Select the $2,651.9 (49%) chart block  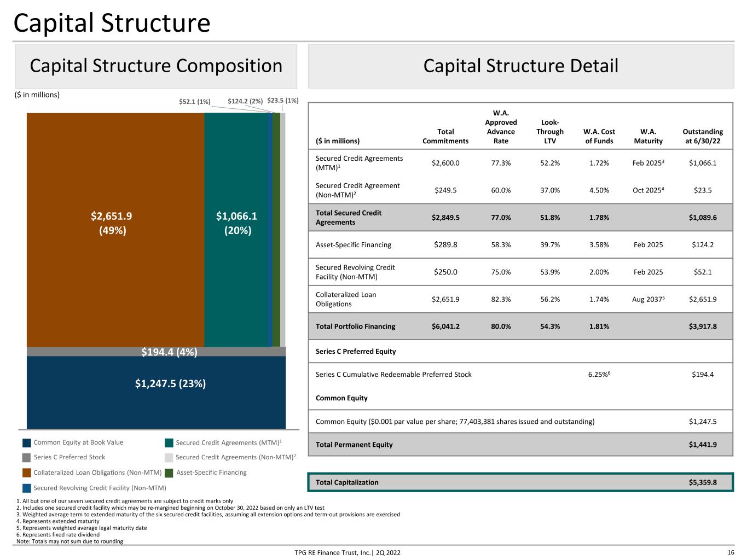[115, 230]
